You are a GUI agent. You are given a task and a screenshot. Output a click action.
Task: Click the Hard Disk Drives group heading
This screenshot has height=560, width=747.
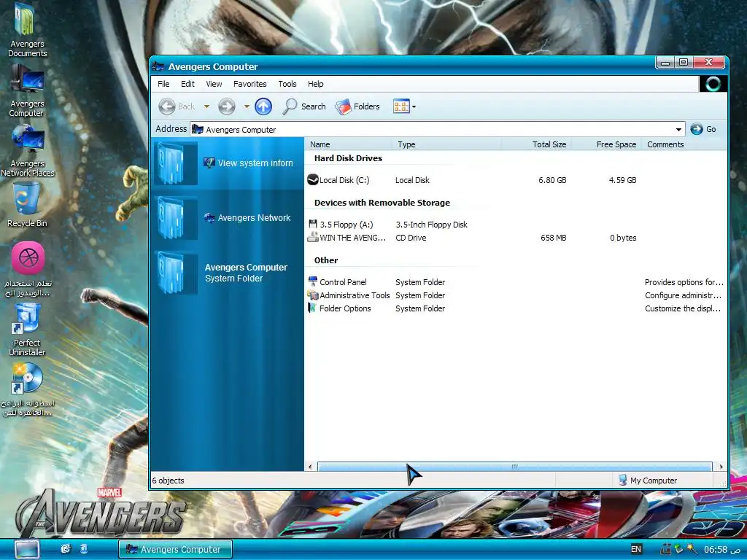pyautogui.click(x=348, y=158)
